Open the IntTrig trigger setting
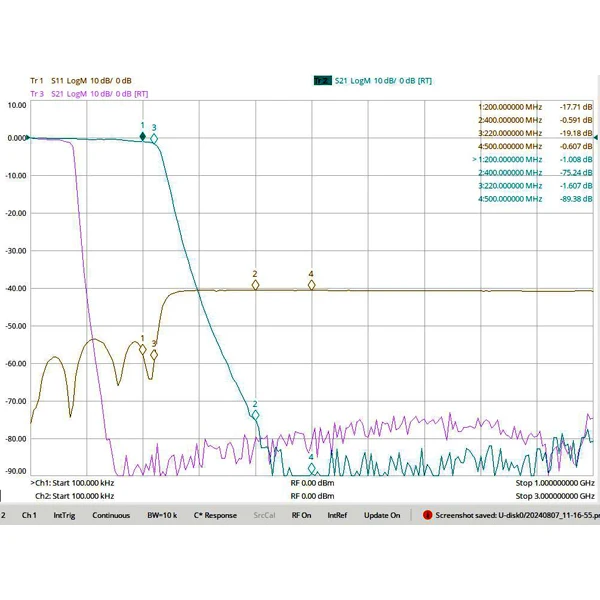This screenshot has height=600, width=600. coord(64,515)
